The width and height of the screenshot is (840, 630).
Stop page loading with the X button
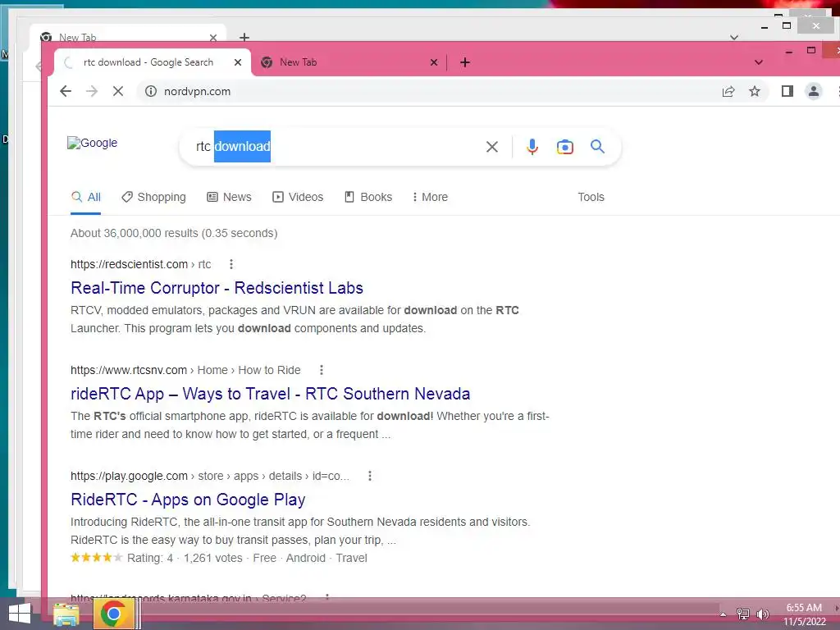[x=118, y=91]
